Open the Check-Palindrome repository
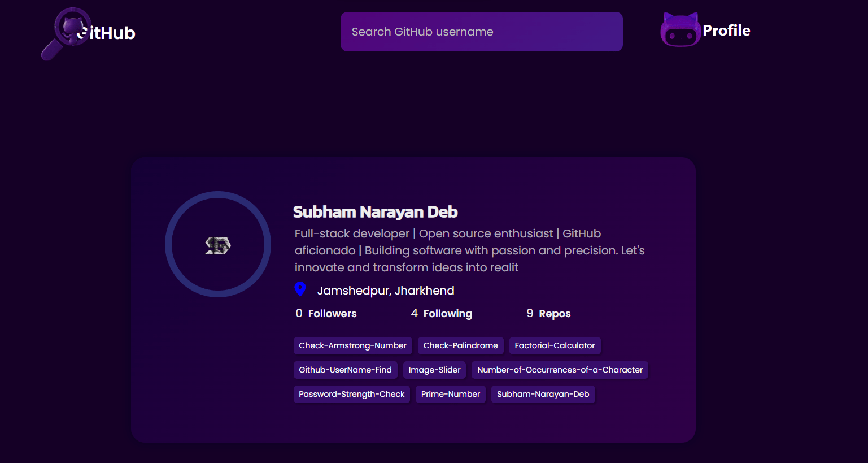868x463 pixels. 460,345
